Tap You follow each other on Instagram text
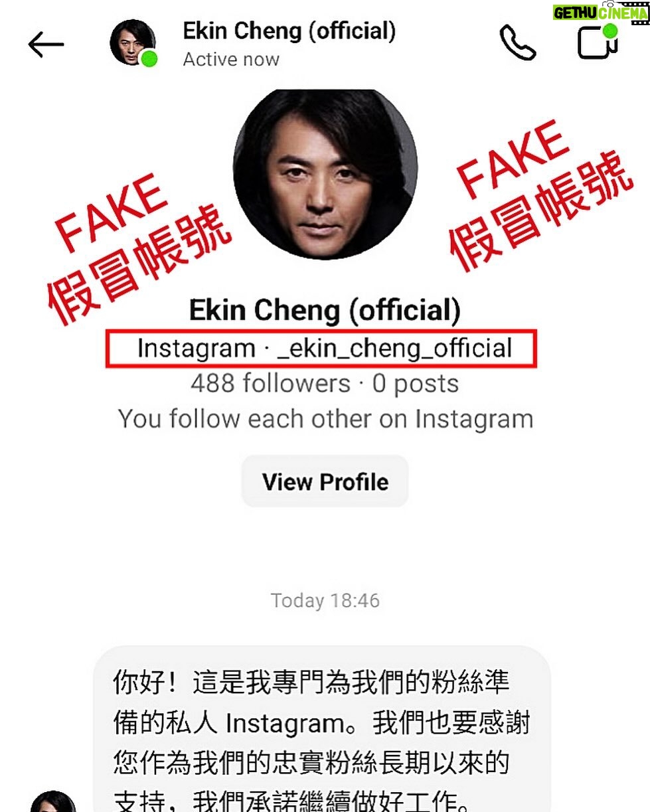Screen dimensions: 650x812 pyautogui.click(x=325, y=419)
